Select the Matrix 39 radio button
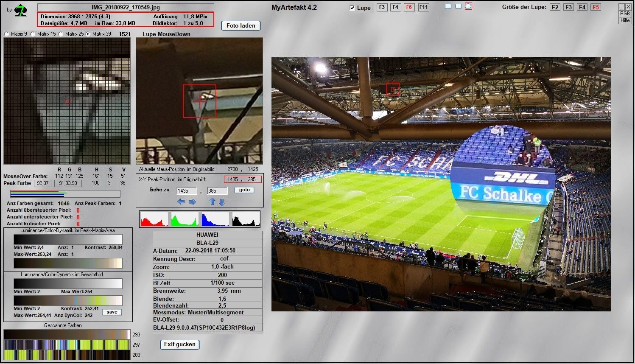Screen dimensions: 635x364 [x=88, y=34]
